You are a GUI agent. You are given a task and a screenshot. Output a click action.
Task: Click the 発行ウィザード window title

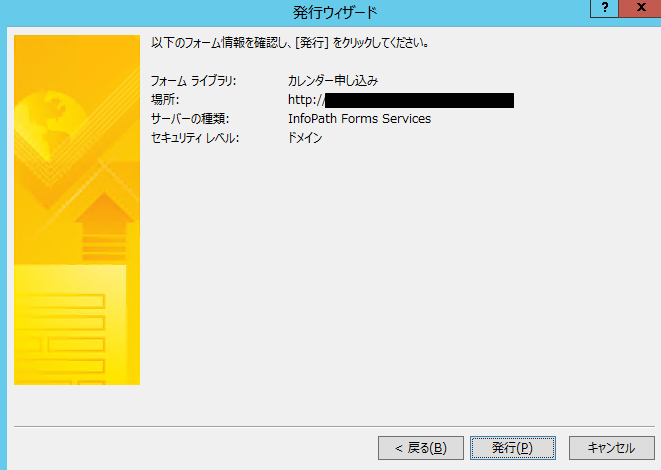(335, 13)
